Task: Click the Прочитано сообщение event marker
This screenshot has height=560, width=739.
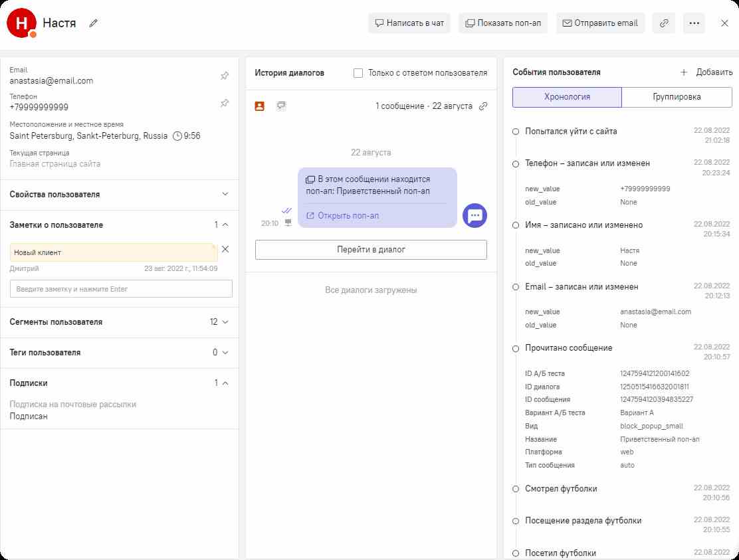Action: click(516, 349)
